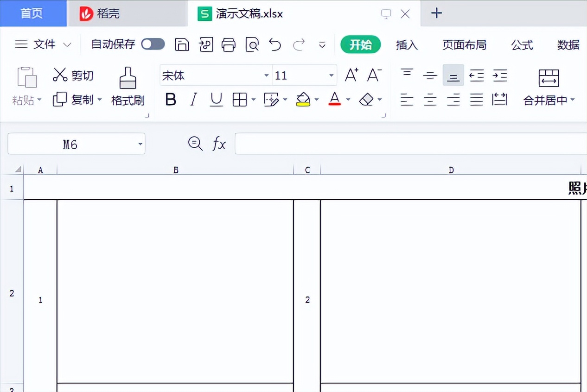
Task: Decrease indent icon
Action: [x=477, y=75]
